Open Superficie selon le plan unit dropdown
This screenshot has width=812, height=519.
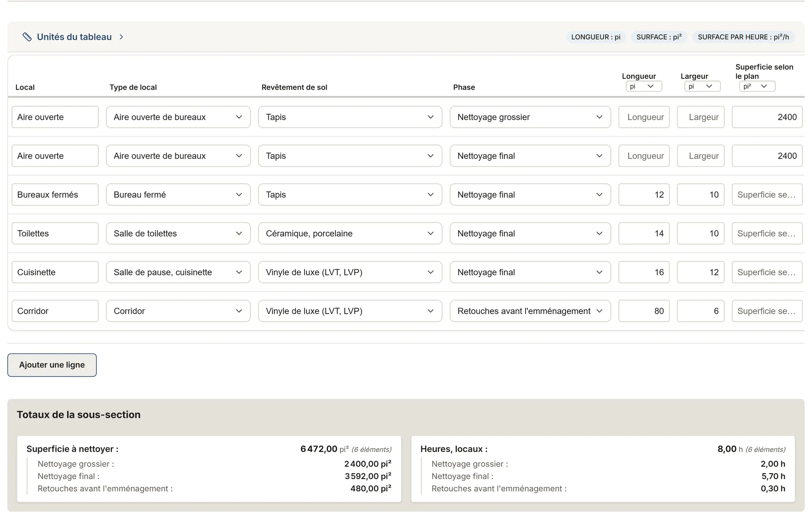pos(757,86)
